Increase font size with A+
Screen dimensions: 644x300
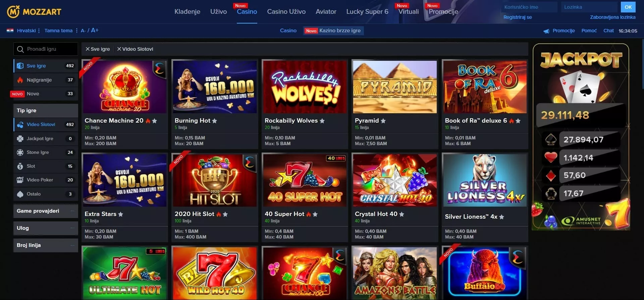[95, 30]
